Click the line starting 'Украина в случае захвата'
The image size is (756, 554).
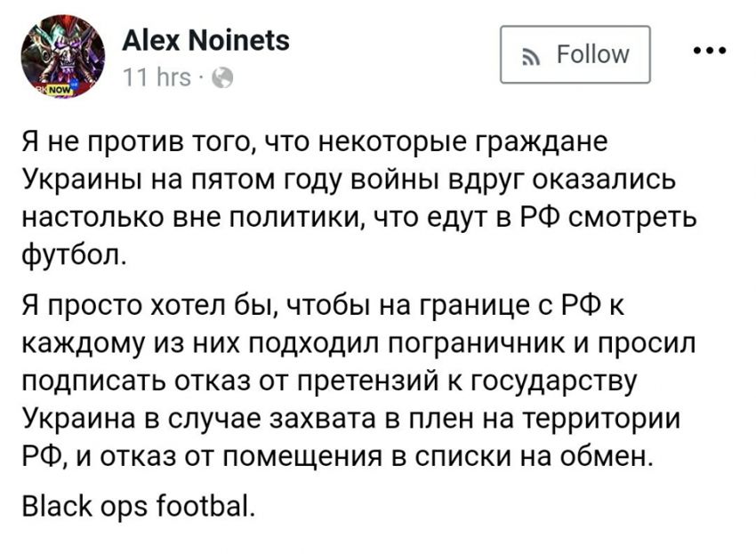tap(351, 419)
